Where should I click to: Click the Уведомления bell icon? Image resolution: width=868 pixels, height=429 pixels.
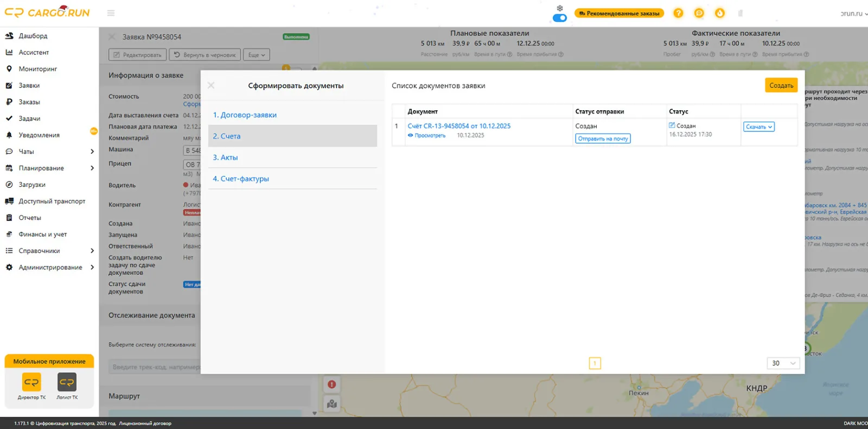tap(9, 135)
